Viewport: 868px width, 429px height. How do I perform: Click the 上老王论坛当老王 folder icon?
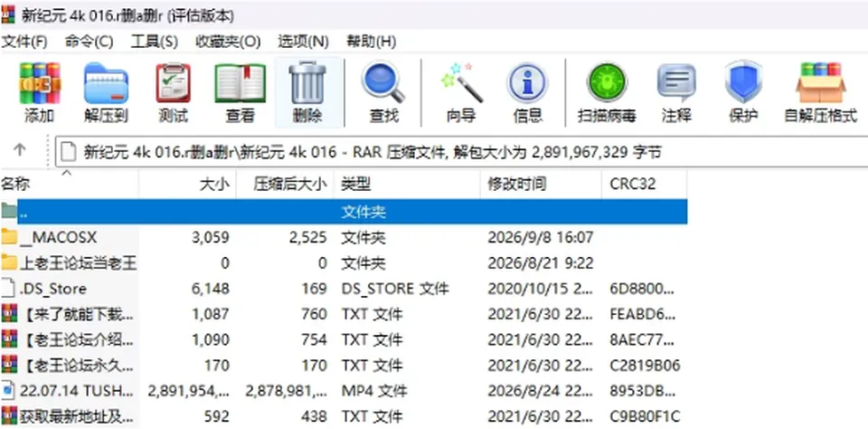click(9, 262)
